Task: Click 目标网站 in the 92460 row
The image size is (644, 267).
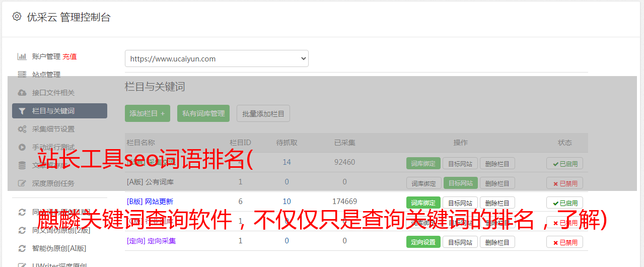Action: coord(460,163)
